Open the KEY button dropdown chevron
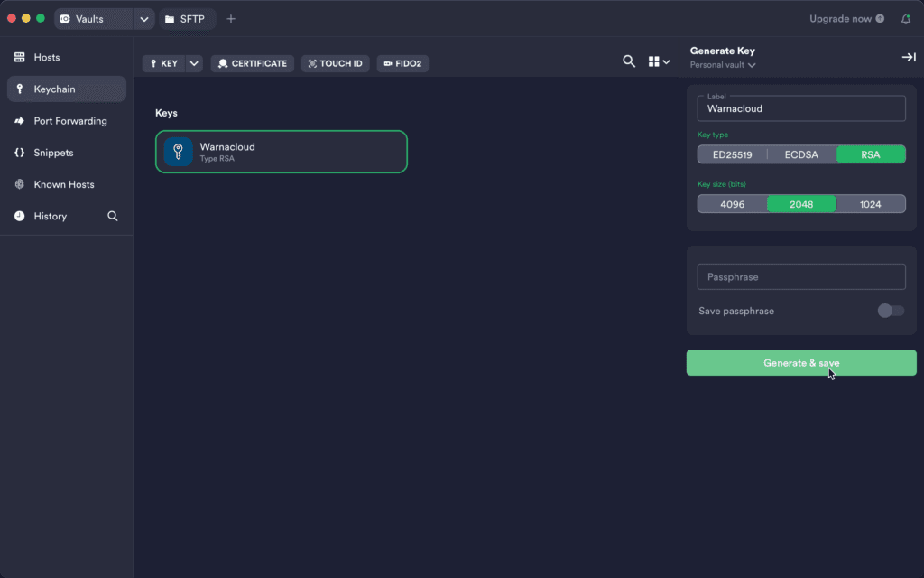924x578 pixels. (x=194, y=63)
